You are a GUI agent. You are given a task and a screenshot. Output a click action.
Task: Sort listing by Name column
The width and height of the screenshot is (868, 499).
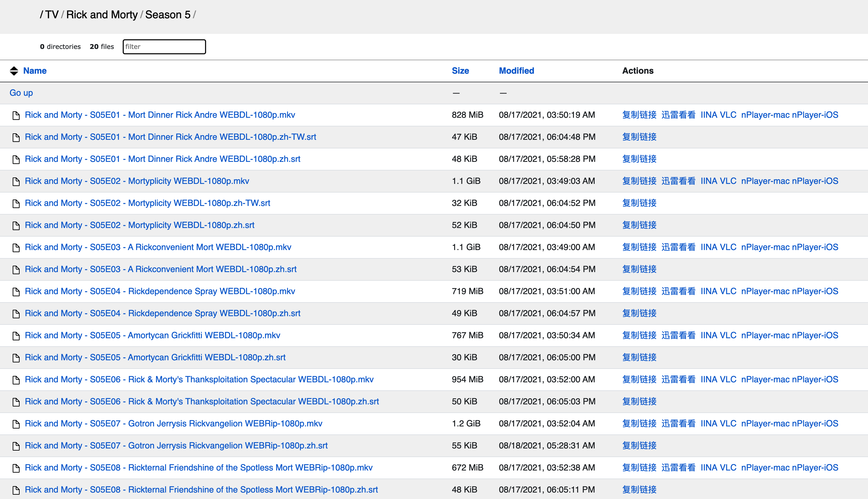pos(35,71)
